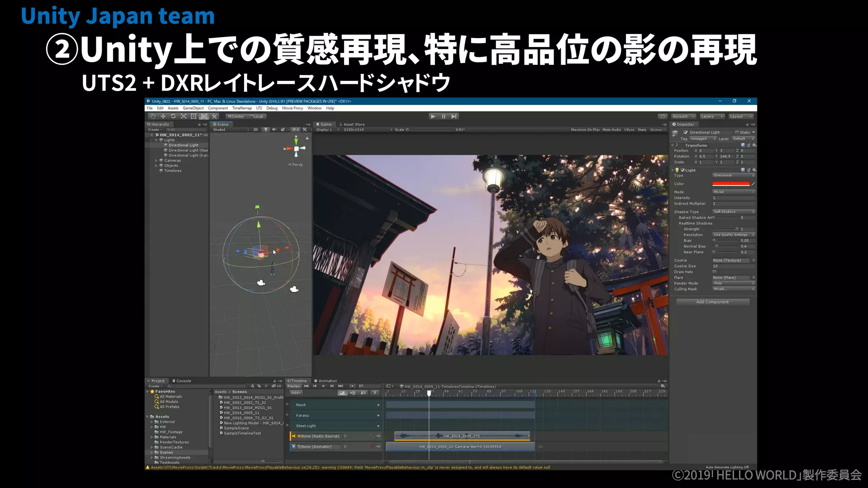Image resolution: width=868 pixels, height=488 pixels.
Task: Click the scene view lock icon
Action: click(x=307, y=138)
